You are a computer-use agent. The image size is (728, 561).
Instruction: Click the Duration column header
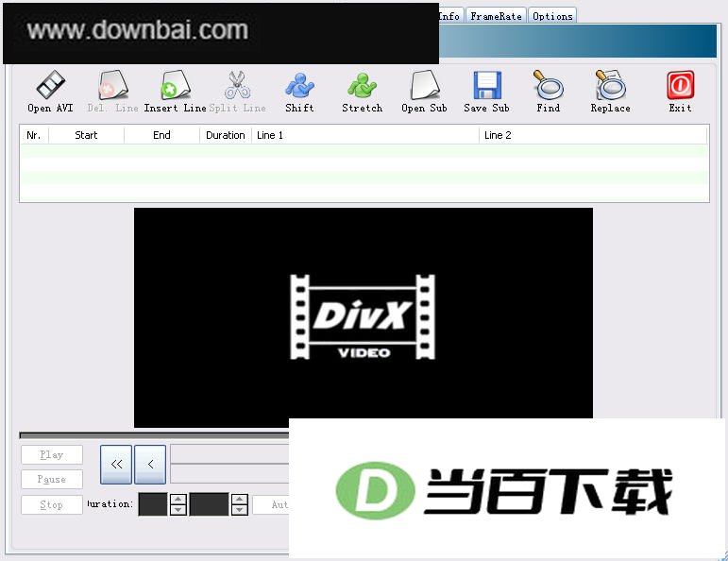226,135
